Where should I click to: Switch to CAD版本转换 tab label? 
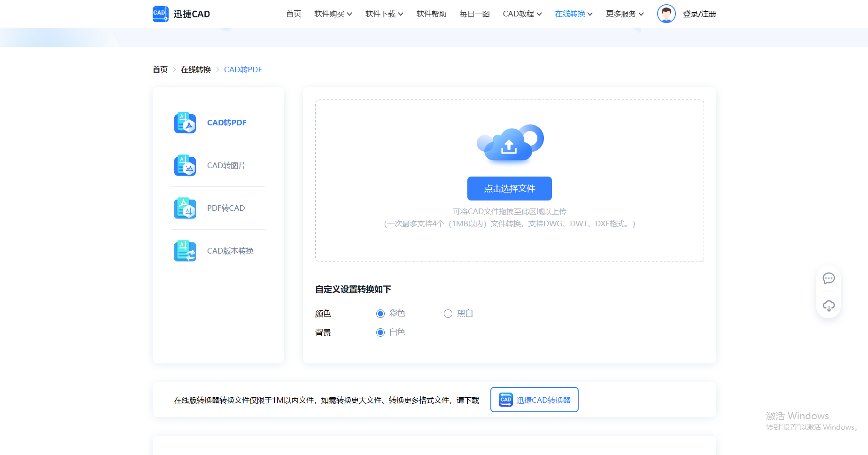point(230,251)
